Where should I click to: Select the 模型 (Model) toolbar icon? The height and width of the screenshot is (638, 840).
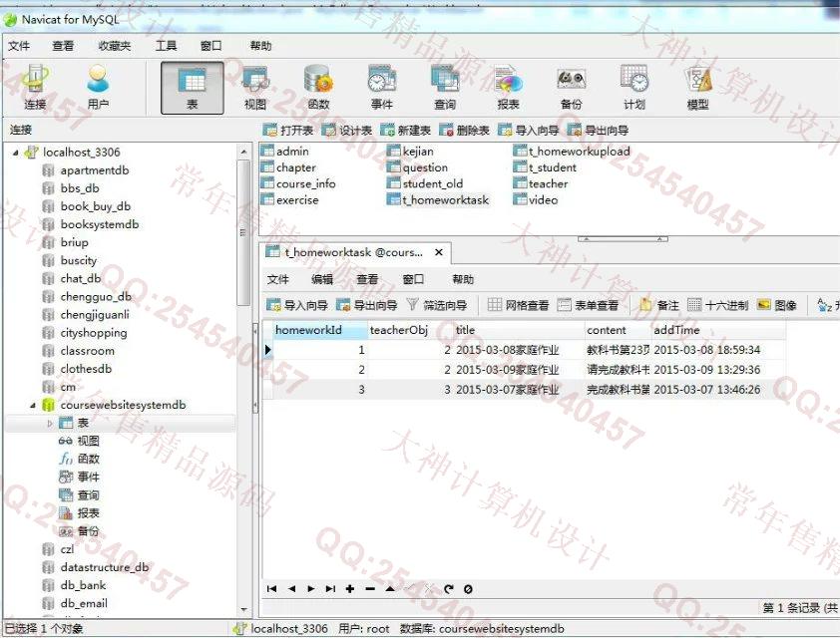pyautogui.click(x=697, y=88)
